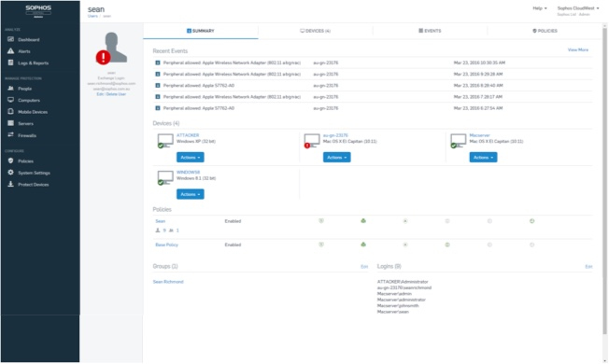Click Enabled status in Base Policy row
Image resolution: width=609 pixels, height=364 pixels.
(233, 245)
